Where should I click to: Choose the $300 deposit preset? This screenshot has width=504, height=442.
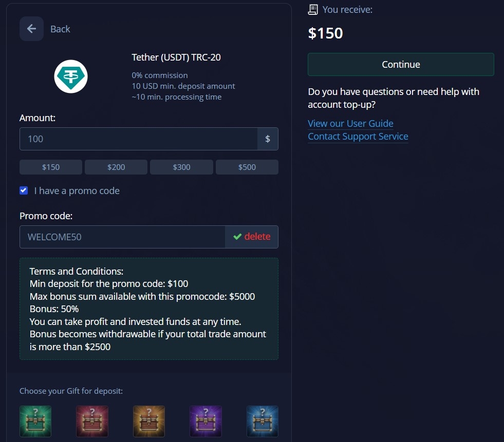[181, 166]
